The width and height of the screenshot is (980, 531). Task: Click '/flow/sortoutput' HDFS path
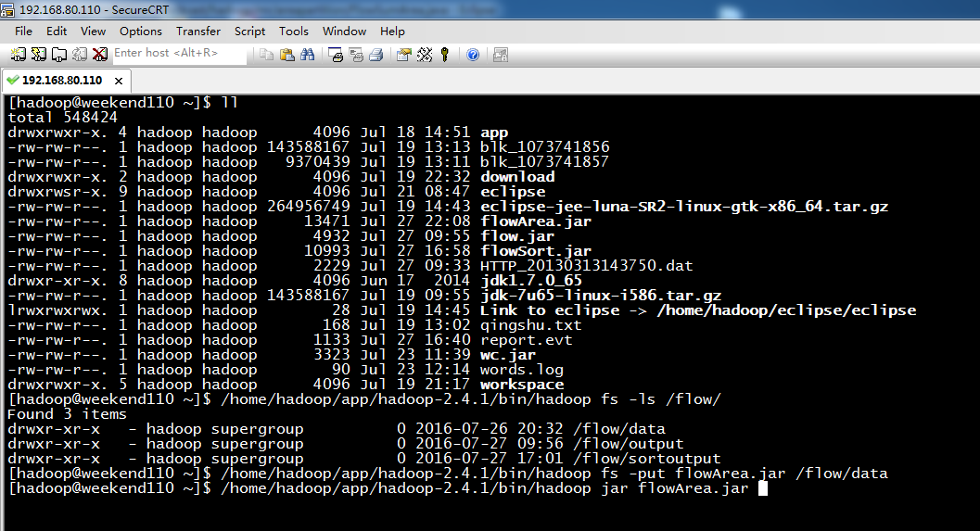pos(647,459)
